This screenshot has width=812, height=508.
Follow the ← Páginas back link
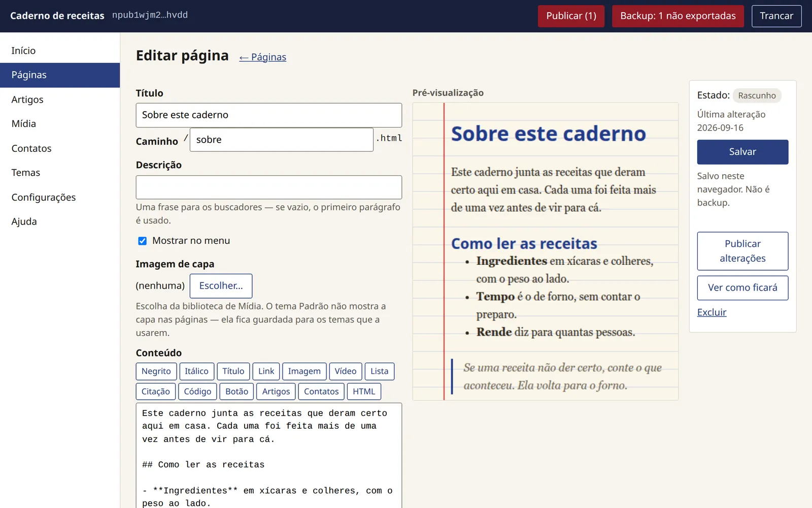point(263,57)
